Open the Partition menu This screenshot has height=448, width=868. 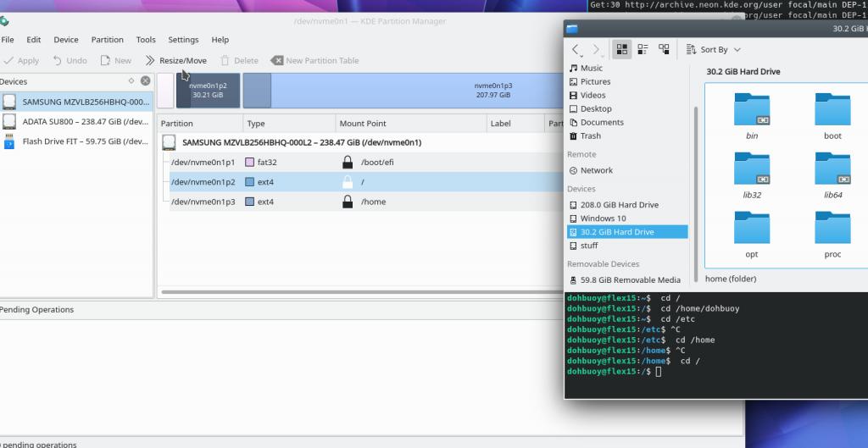point(107,40)
